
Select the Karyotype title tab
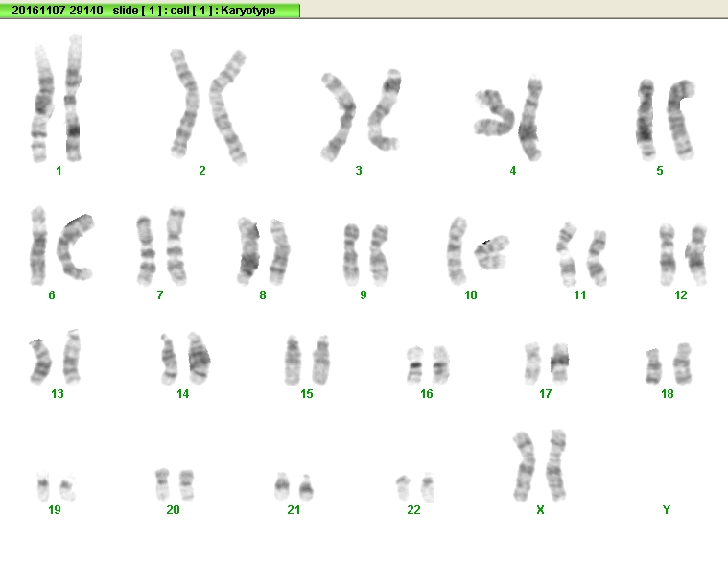pyautogui.click(x=150, y=11)
